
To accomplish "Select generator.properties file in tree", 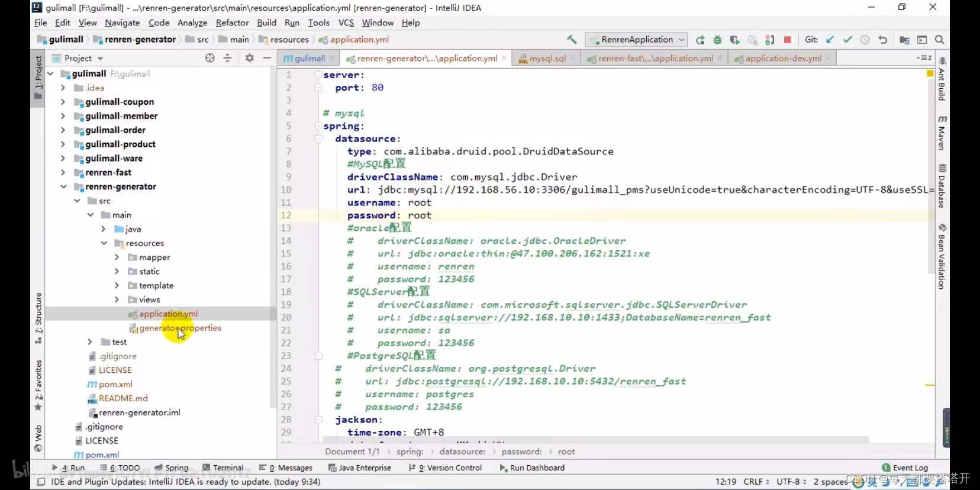I will 180,328.
